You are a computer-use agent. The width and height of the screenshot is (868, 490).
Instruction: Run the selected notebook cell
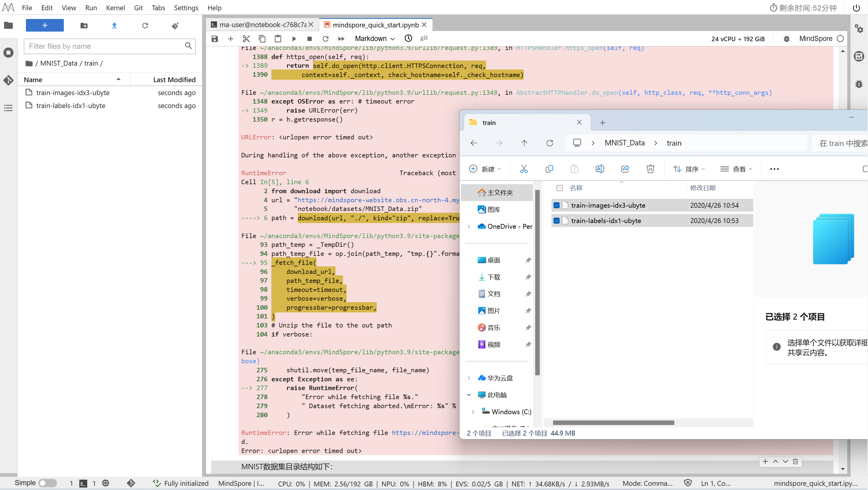[294, 39]
